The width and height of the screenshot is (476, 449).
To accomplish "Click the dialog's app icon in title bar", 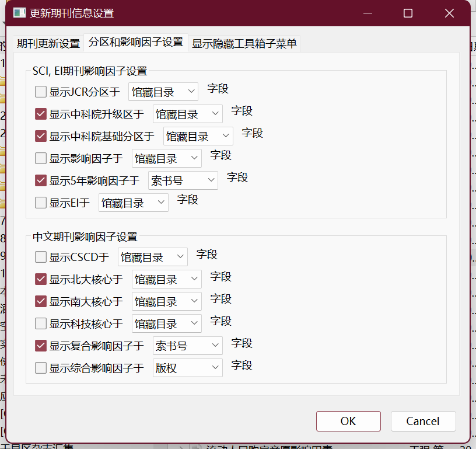I will pos(19,13).
